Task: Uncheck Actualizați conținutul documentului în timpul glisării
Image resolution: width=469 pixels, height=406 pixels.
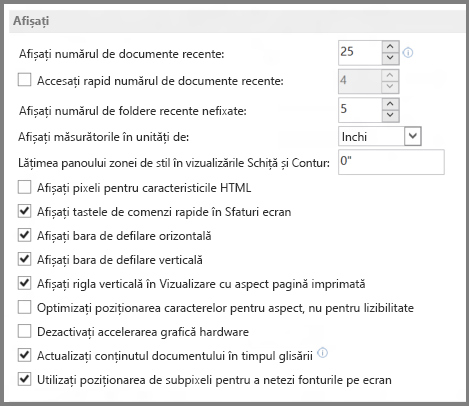Action: point(25,355)
